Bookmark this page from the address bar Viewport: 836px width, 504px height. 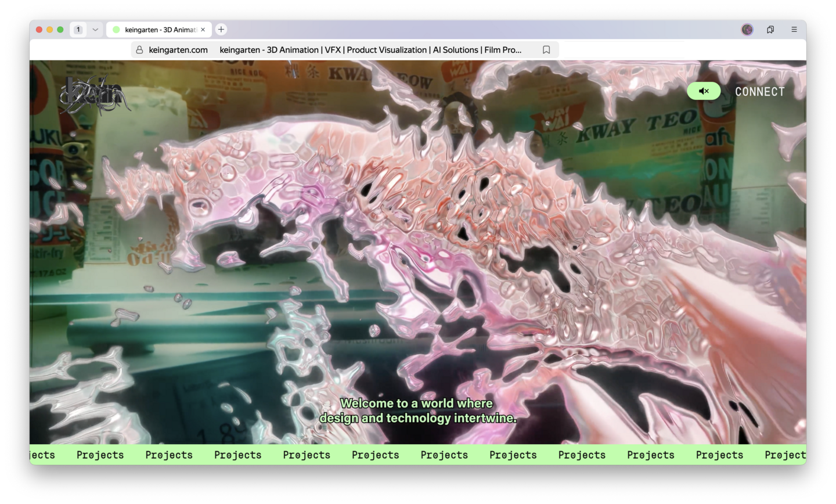pos(546,50)
